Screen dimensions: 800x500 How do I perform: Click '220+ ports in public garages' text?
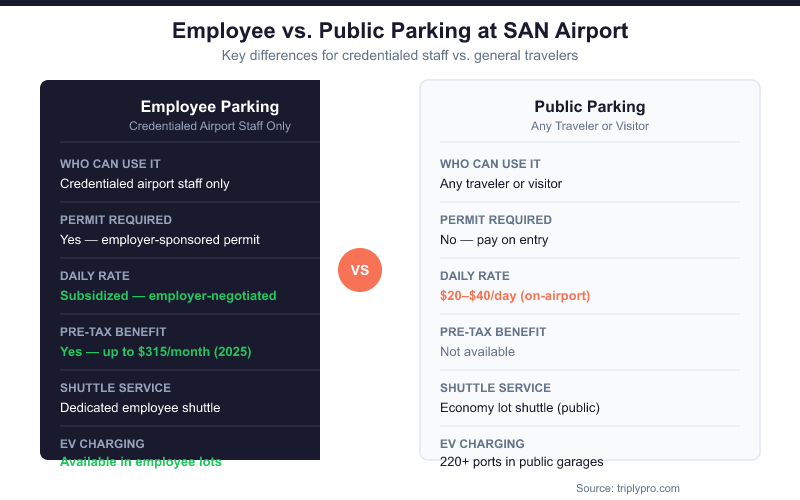coord(521,462)
